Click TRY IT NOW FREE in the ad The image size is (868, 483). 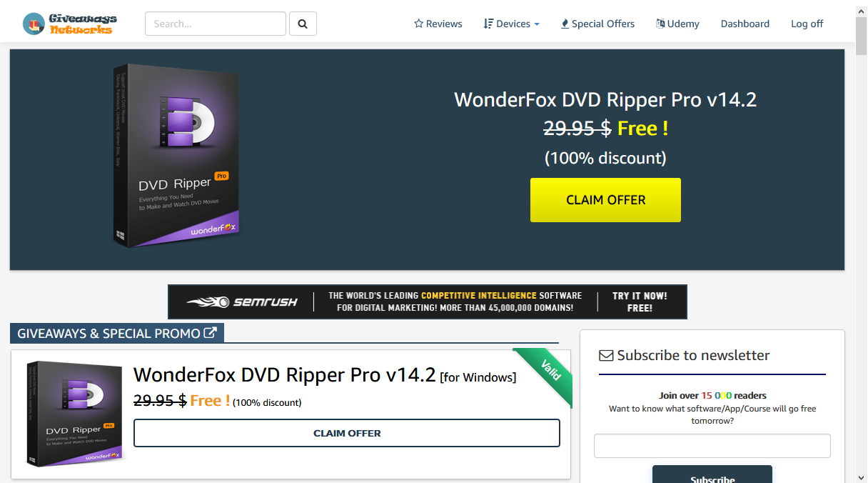640,302
